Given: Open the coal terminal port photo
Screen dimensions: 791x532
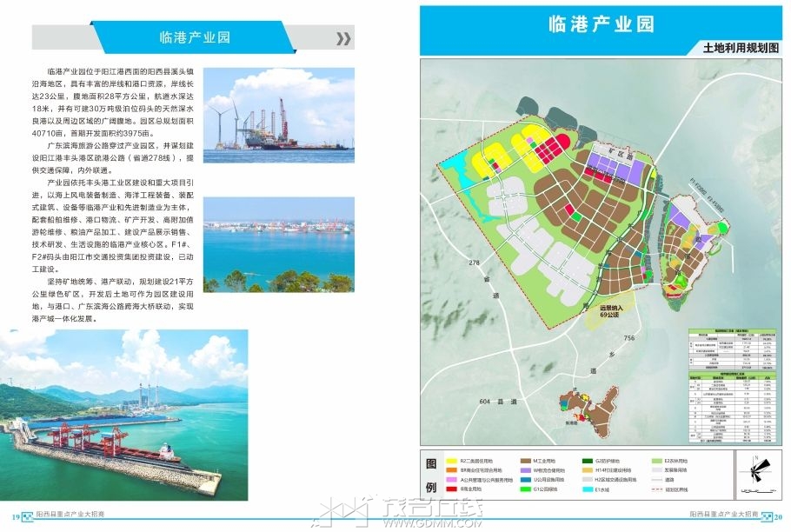Looking at the screenshot, I should (x=123, y=416).
